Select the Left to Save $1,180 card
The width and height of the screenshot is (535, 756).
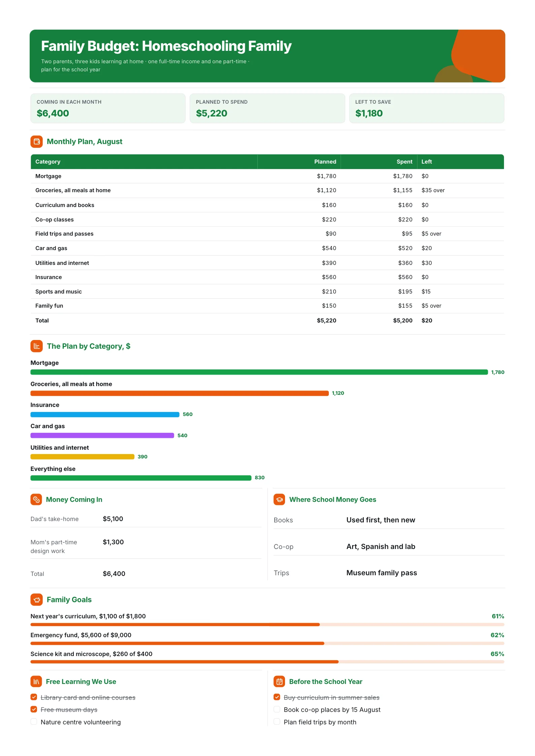point(427,108)
